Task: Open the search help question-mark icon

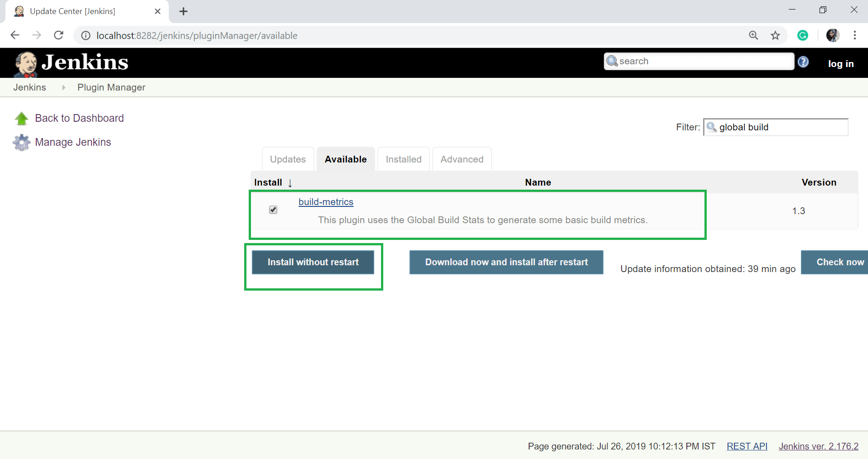Action: (803, 62)
